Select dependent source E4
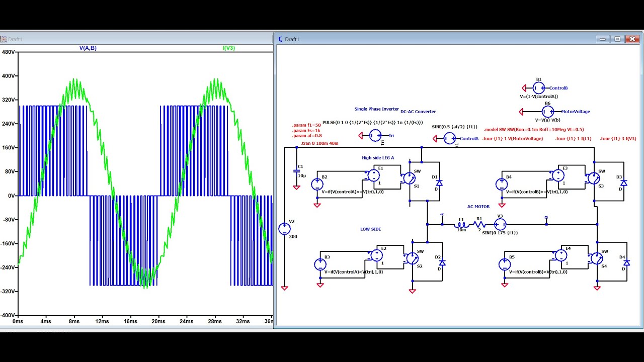The image size is (644, 362). coord(561,255)
